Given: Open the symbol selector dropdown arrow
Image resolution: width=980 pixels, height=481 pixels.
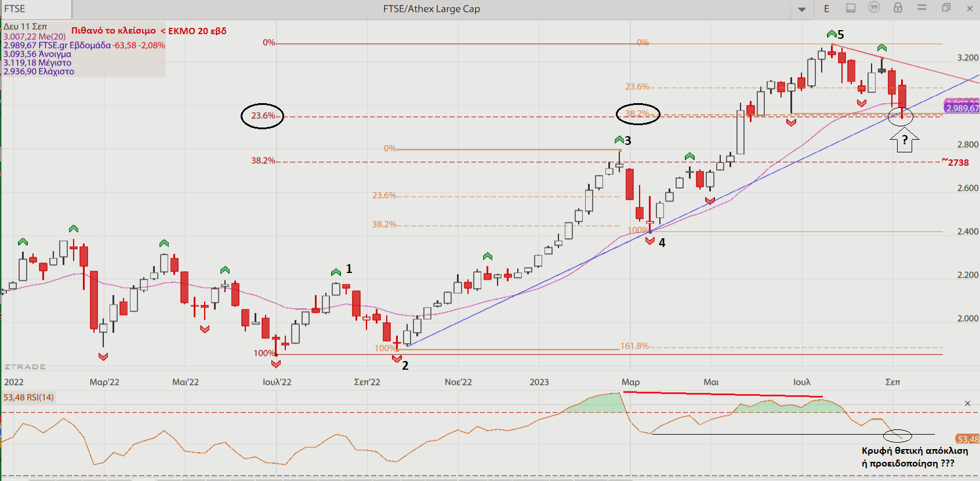Looking at the screenshot, I should [802, 9].
